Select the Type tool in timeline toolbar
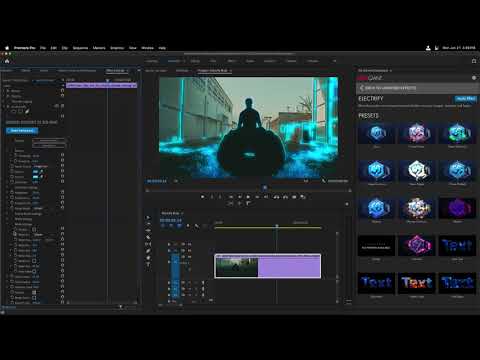 (148, 264)
